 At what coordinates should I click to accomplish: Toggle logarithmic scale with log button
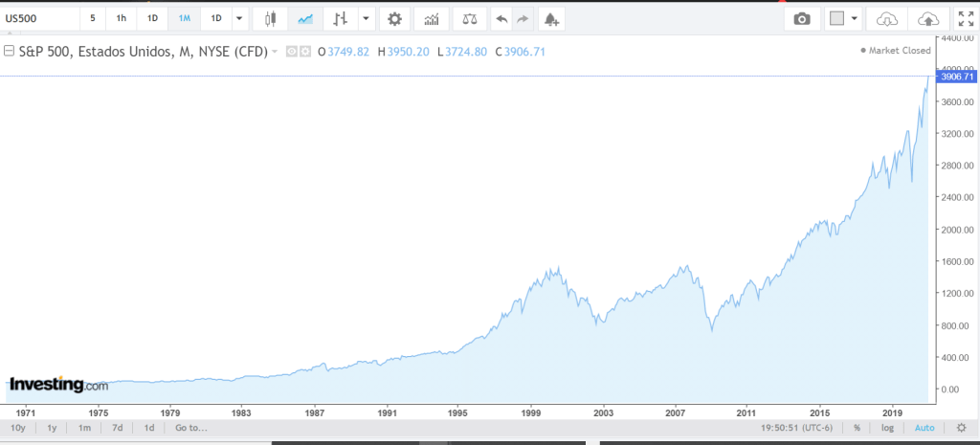pos(886,428)
